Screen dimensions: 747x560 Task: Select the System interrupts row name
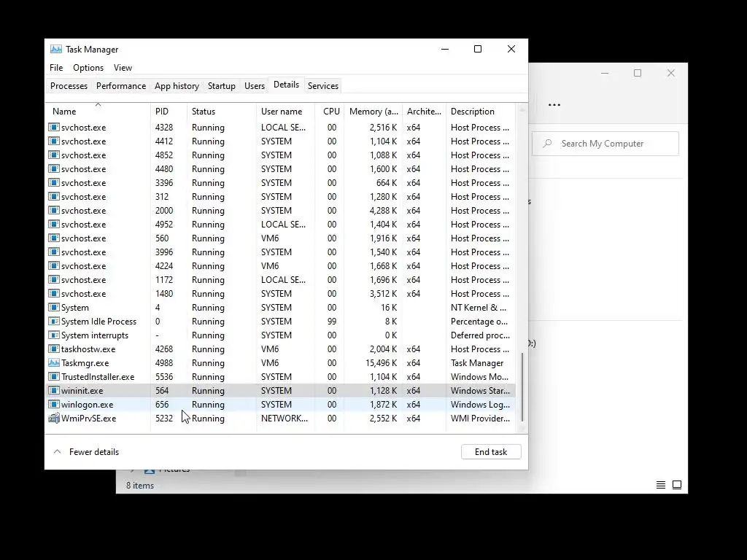click(x=95, y=335)
